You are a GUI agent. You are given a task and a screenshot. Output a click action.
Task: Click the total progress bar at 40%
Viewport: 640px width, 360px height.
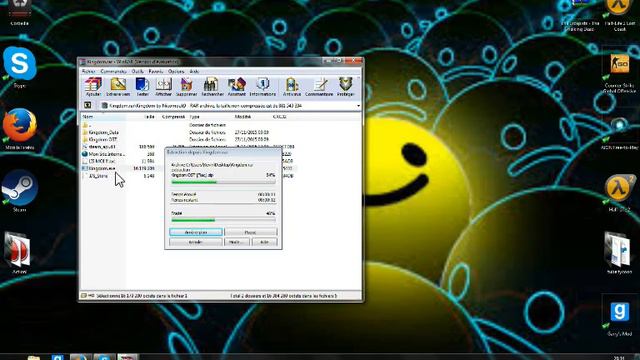coord(223,220)
